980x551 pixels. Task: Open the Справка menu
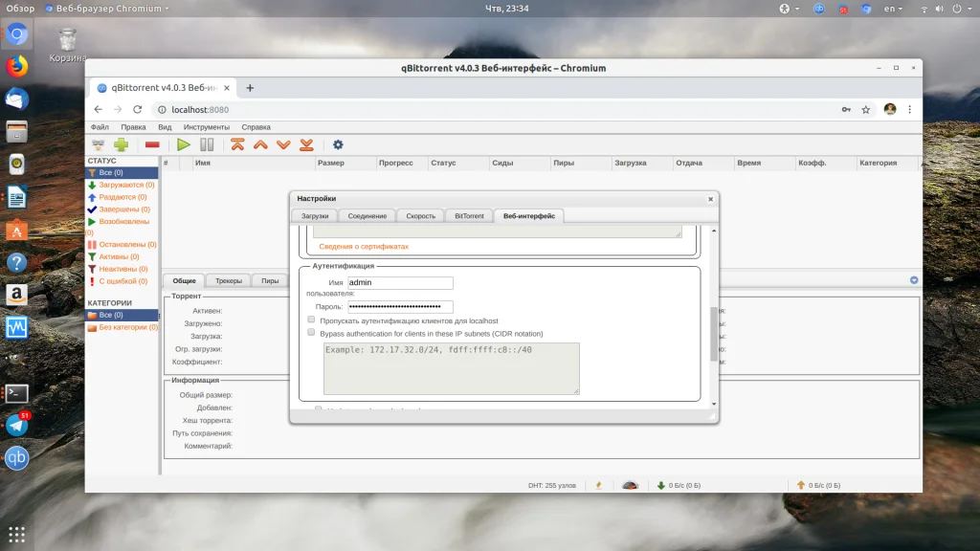(x=256, y=127)
